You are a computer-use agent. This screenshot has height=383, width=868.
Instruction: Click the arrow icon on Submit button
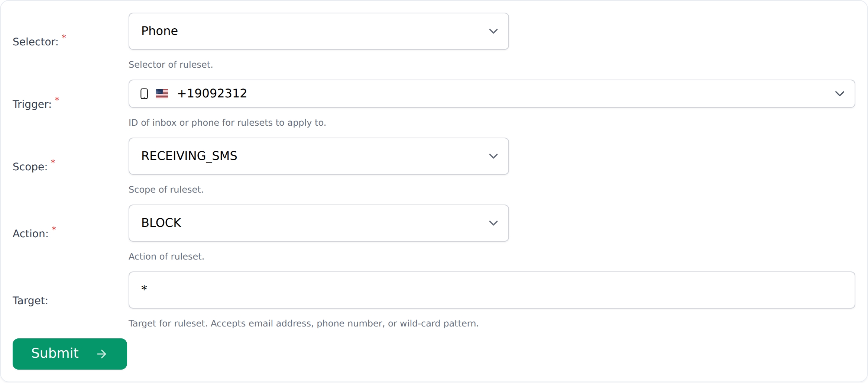[x=102, y=354]
